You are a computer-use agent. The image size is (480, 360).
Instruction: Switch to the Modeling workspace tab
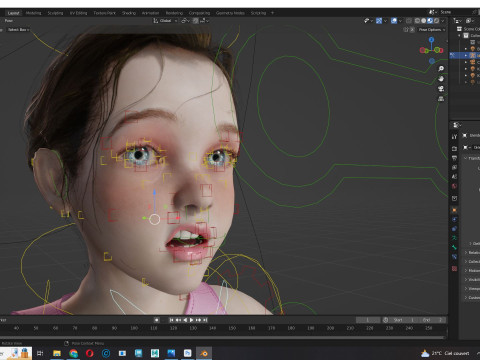[33, 13]
